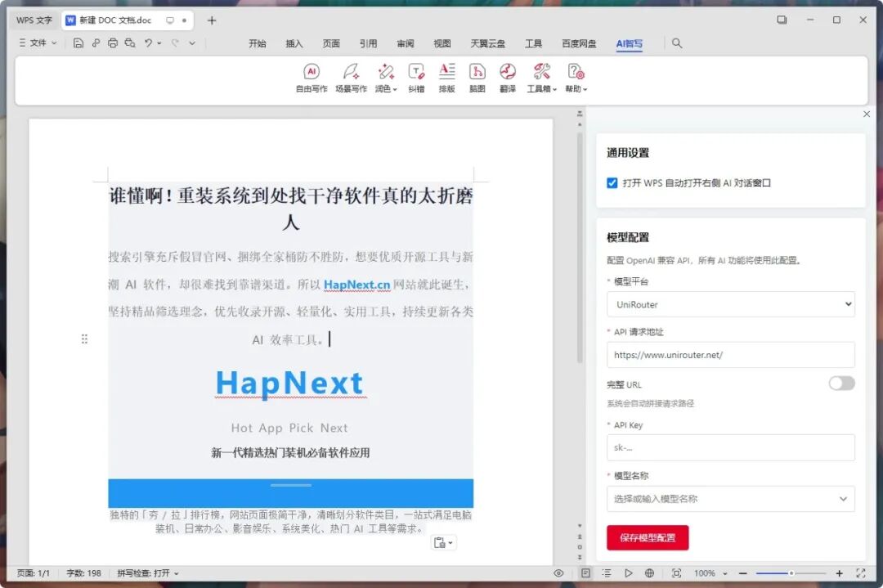Image resolution: width=883 pixels, height=588 pixels.
Task: Switch to outline view icon
Action: tap(607, 573)
